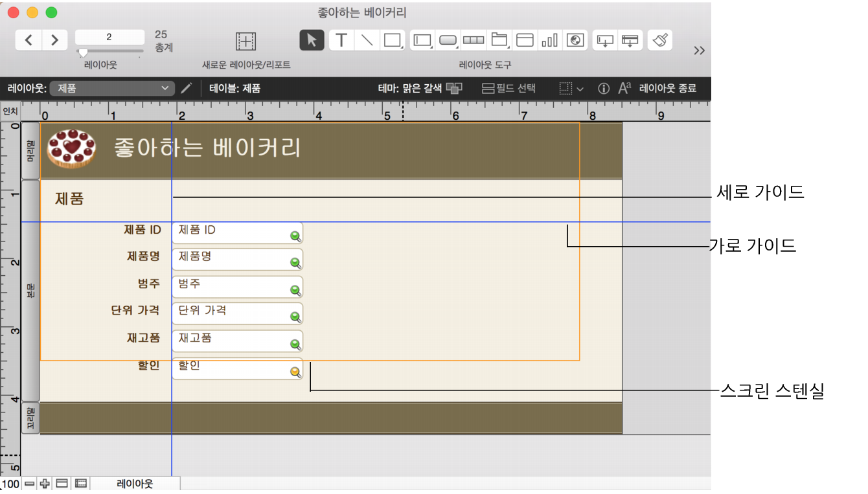Select the bakery cake logo image

click(71, 148)
